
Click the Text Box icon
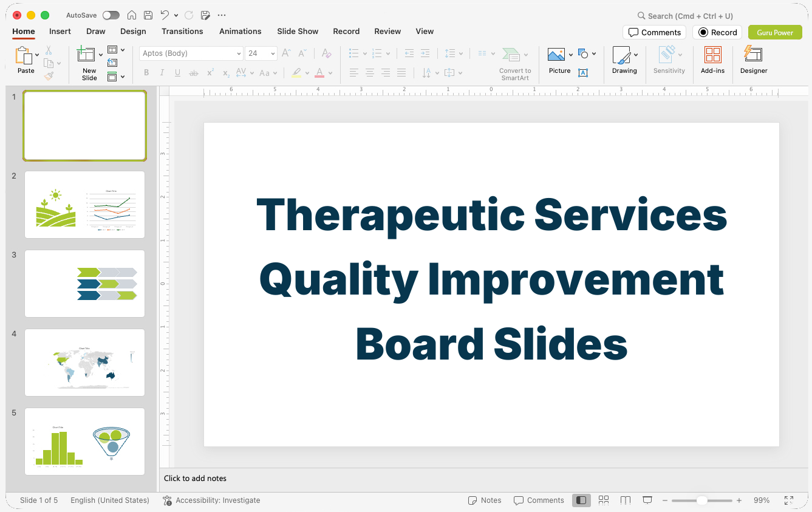coord(583,73)
